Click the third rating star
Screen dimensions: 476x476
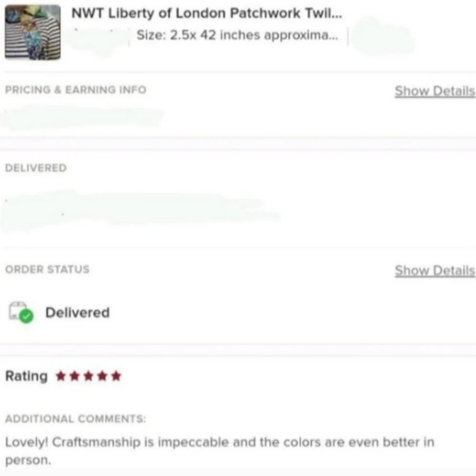tap(89, 376)
